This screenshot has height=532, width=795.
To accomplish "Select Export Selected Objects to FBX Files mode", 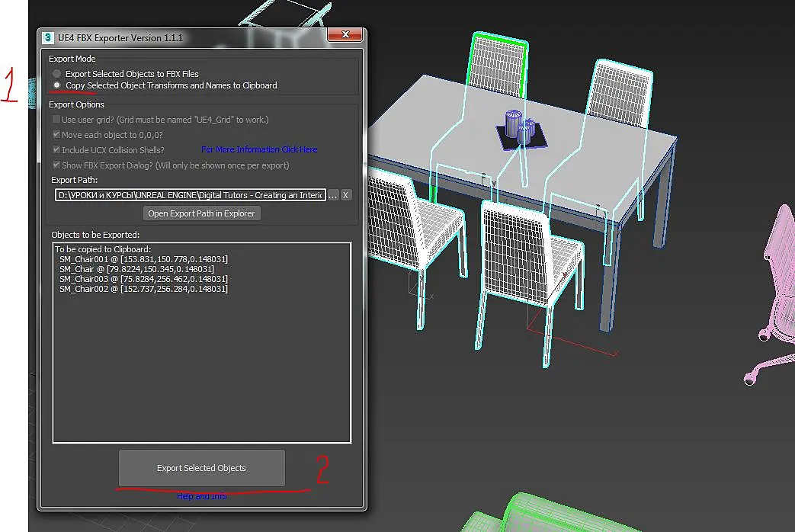I will pyautogui.click(x=56, y=74).
